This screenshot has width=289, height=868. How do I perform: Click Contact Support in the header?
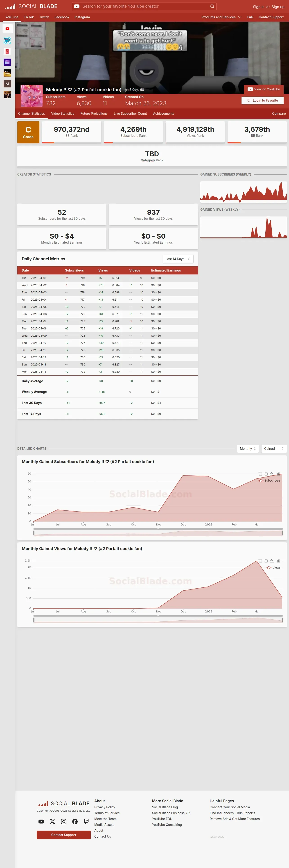coord(271,17)
